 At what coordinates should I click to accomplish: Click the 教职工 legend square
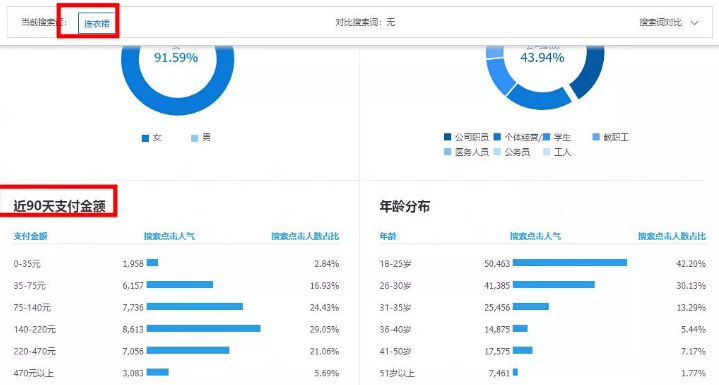(596, 137)
